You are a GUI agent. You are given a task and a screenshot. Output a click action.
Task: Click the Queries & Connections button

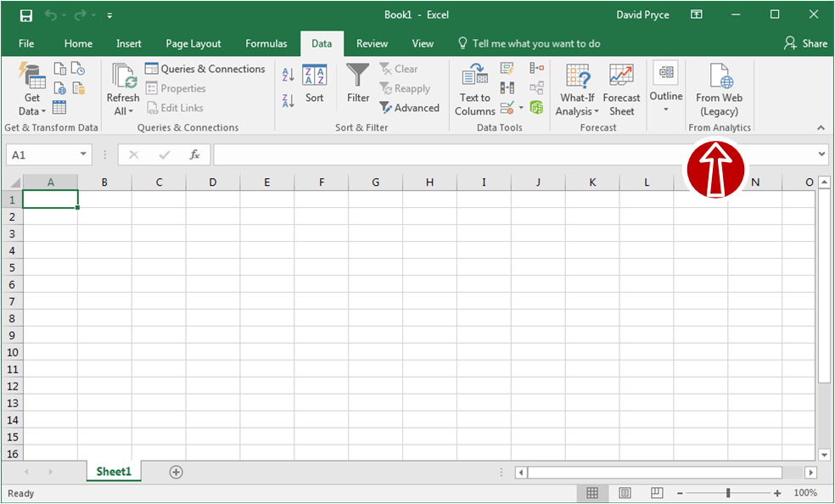pos(205,69)
